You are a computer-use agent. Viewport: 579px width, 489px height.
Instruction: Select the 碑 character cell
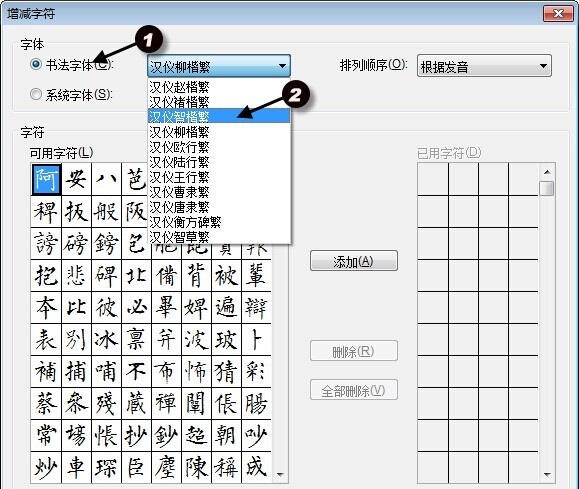coord(106,276)
